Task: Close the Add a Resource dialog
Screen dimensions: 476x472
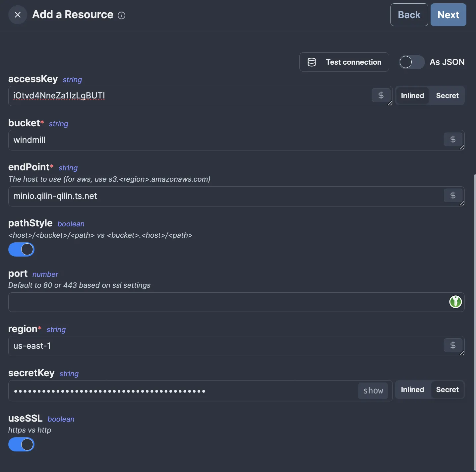Action: [x=18, y=15]
